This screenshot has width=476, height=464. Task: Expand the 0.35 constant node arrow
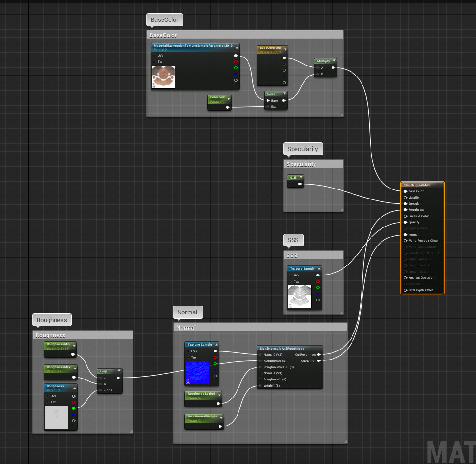[x=301, y=177]
